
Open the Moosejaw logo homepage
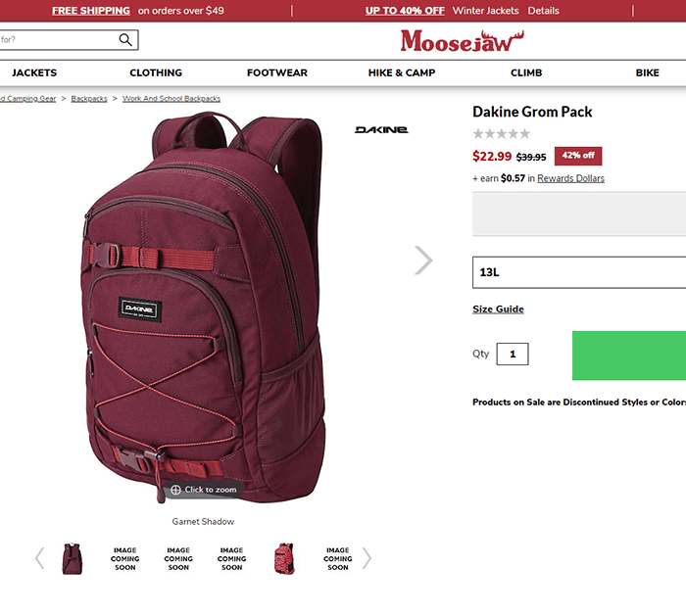pyautogui.click(x=462, y=41)
